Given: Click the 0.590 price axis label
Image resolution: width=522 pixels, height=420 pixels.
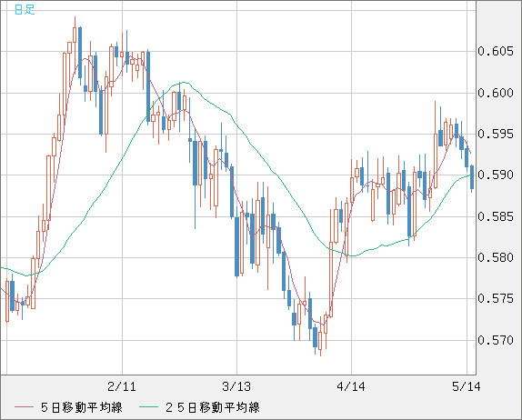Looking at the screenshot, I should pos(496,175).
